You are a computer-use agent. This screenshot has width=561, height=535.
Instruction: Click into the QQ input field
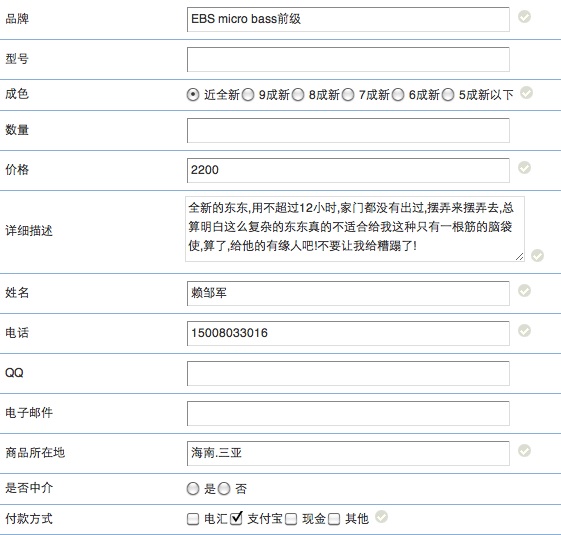click(x=348, y=373)
